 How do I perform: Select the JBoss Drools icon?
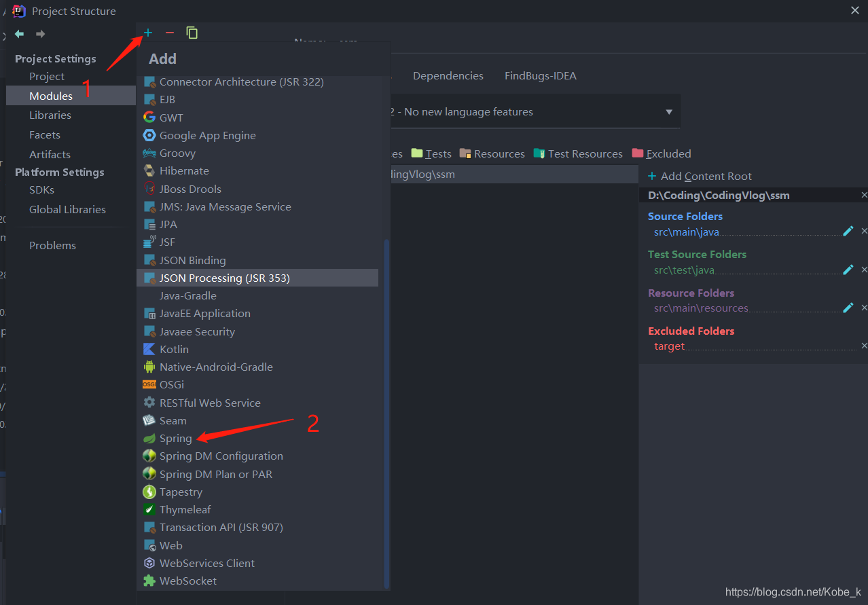pyautogui.click(x=149, y=189)
